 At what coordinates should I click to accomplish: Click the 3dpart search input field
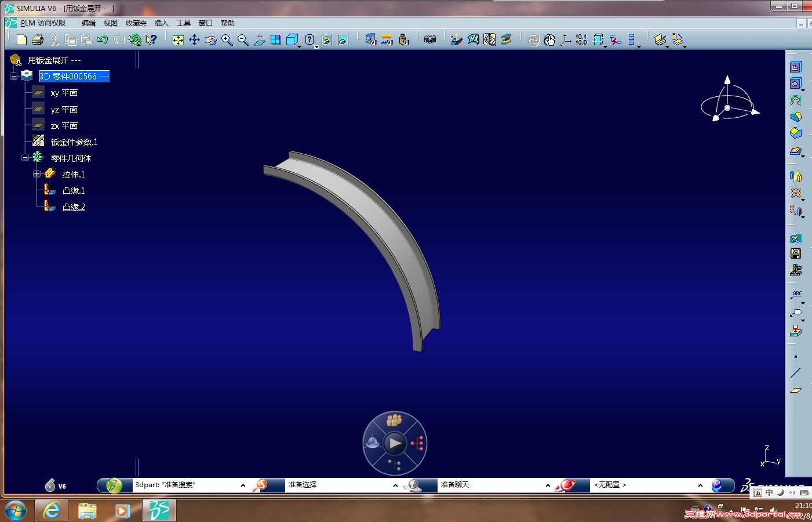point(185,485)
